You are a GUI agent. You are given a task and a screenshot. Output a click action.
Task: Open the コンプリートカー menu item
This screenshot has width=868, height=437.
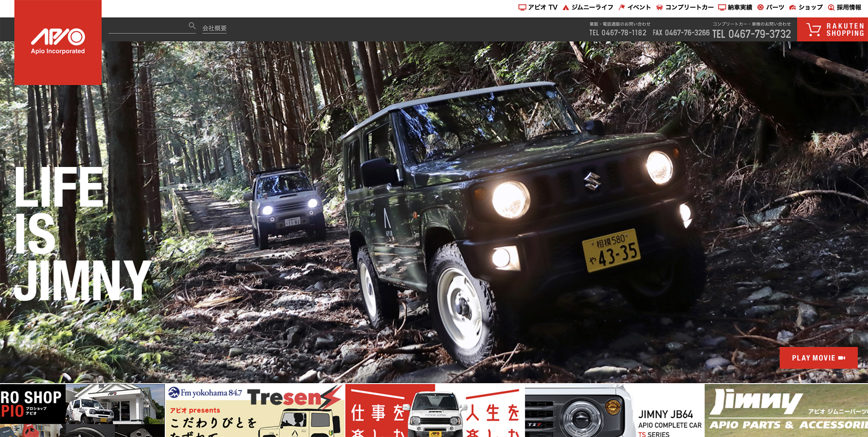685,7
